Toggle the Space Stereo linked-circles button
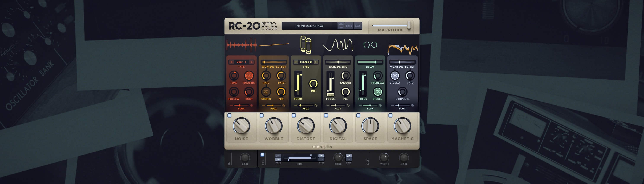The width and height of the screenshot is (644, 184). click(x=378, y=92)
